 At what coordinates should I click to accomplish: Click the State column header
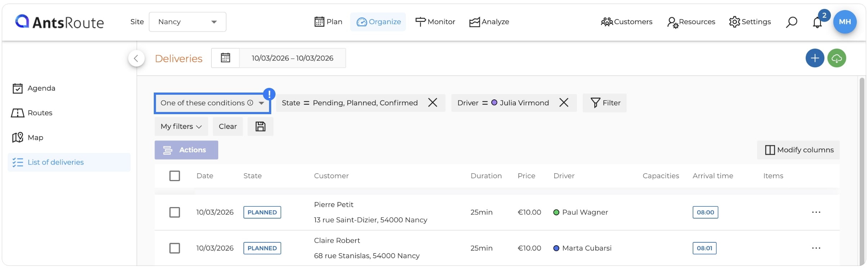click(x=252, y=176)
